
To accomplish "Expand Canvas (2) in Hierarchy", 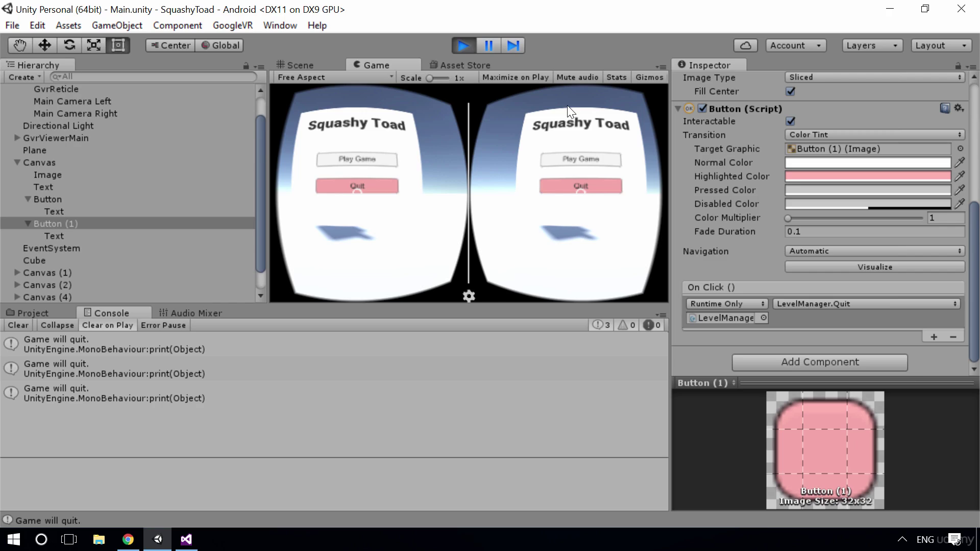I will tap(17, 285).
